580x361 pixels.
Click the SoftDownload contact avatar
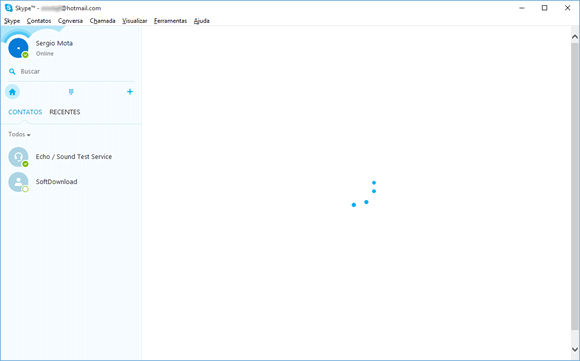18,182
